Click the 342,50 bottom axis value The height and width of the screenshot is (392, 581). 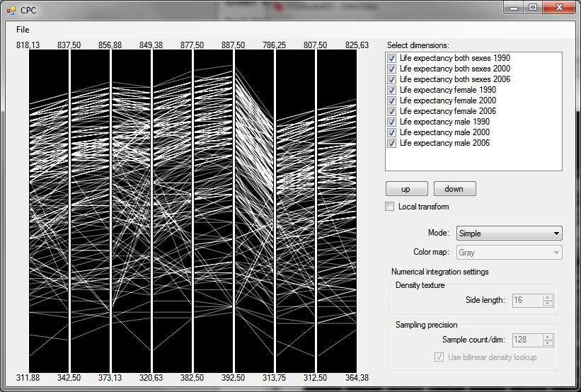click(x=69, y=378)
